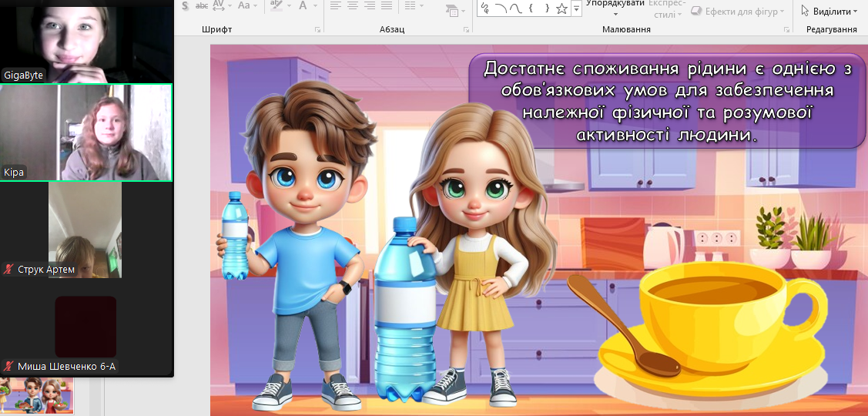
Task: Select the slide thumbnail in the panel
Action: coord(38,395)
